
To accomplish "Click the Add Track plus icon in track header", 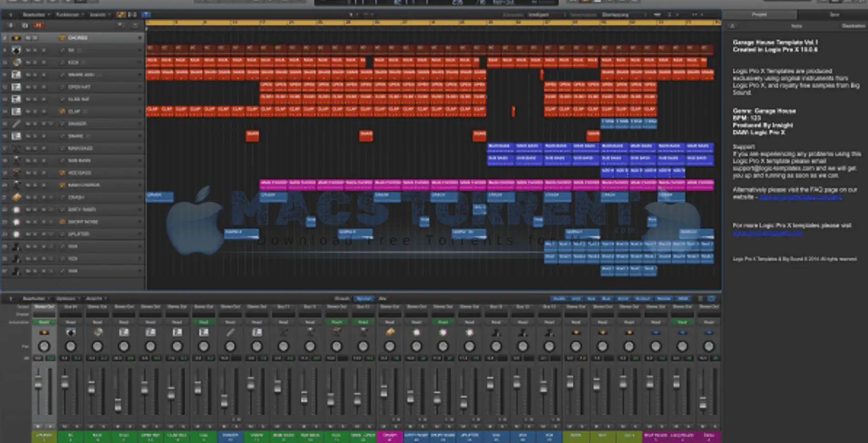I will click(x=10, y=25).
